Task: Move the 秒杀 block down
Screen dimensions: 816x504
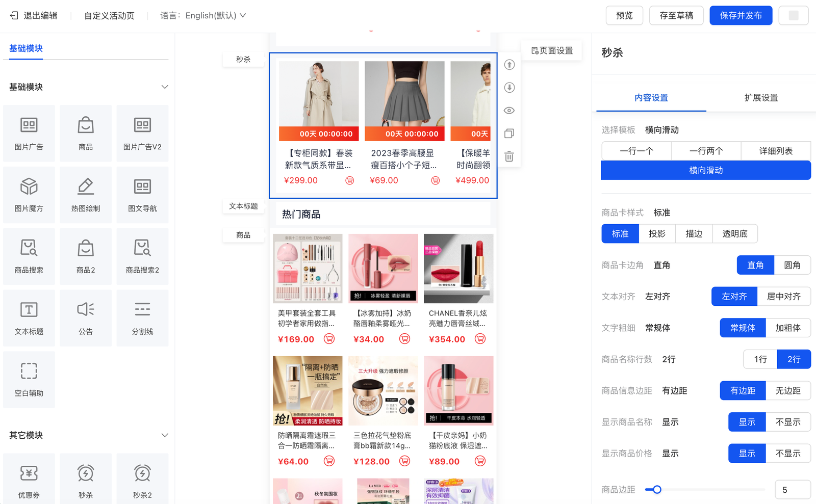Action: tap(509, 88)
